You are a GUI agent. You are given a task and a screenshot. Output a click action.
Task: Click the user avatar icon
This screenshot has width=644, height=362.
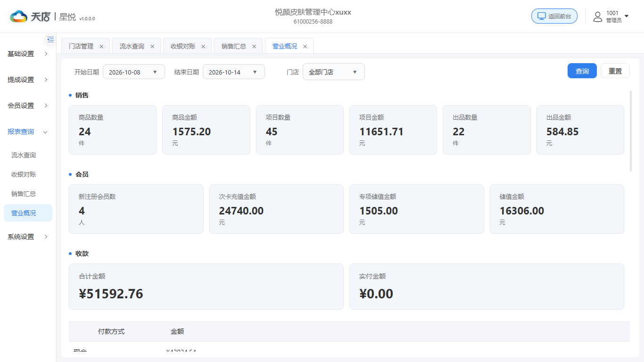tap(598, 16)
